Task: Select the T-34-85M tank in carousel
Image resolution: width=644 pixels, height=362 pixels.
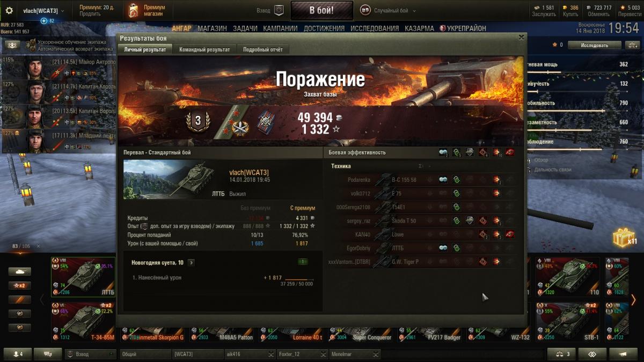Action: [83, 322]
